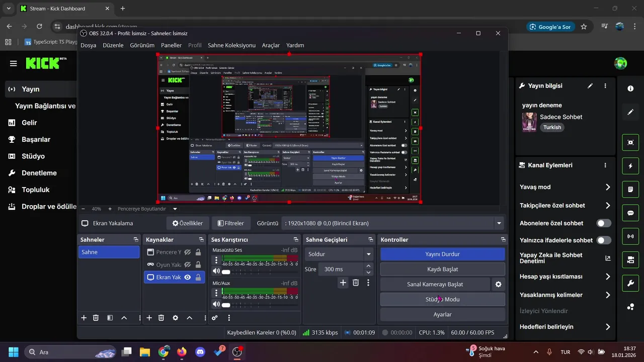Screen dimensions: 644x362
Task: Open source properties gear in Kaynaklar toolbar
Action: pos(175,318)
